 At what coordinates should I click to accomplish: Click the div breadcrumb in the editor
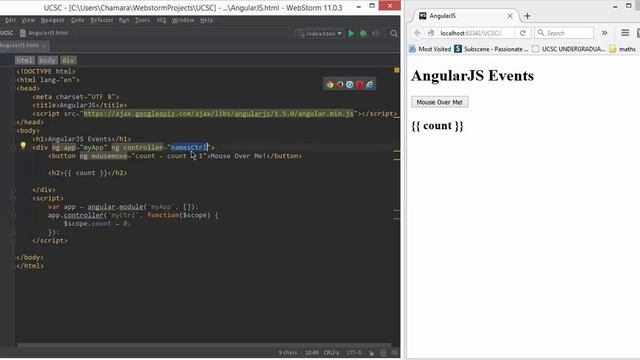tap(68, 60)
